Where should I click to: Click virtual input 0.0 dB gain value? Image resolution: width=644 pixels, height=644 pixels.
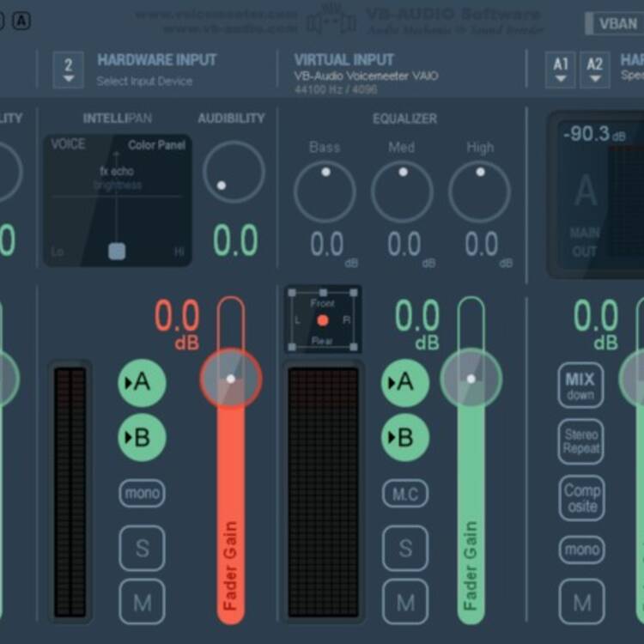pyautogui.click(x=417, y=324)
